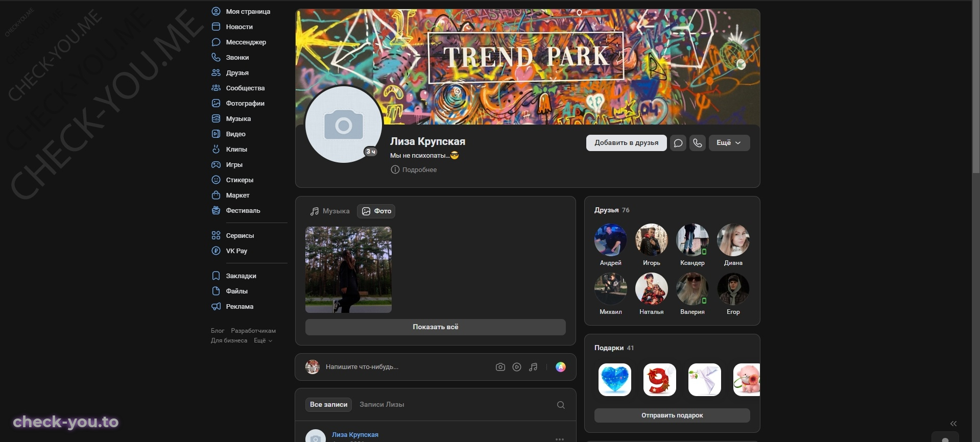Open the Блог footer link
The width and height of the screenshot is (980, 442).
click(x=218, y=331)
